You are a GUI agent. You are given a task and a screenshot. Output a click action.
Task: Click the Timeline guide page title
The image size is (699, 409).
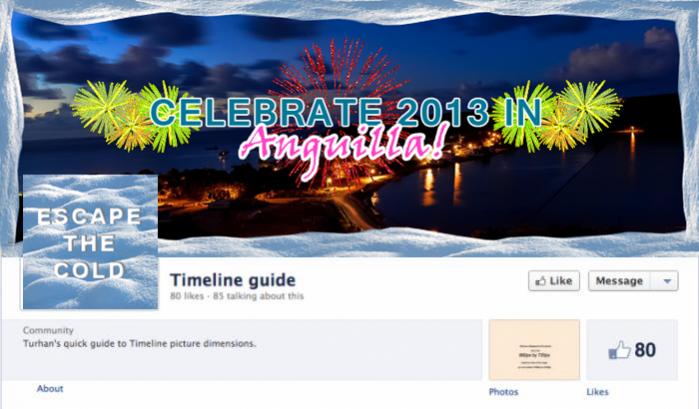tap(233, 280)
